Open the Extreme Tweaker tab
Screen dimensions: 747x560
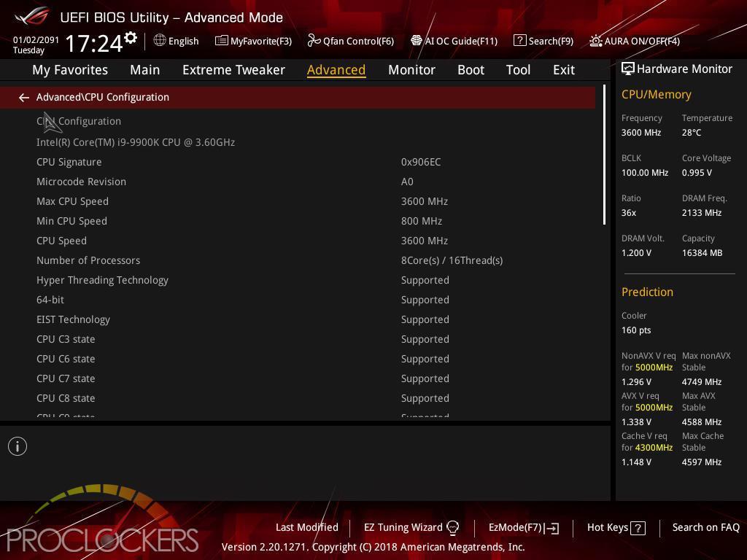[x=234, y=70]
